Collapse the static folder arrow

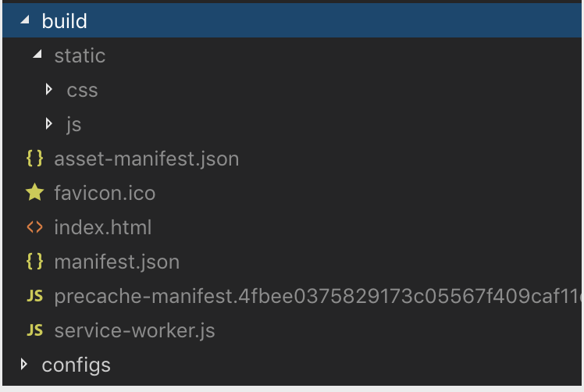tap(37, 55)
